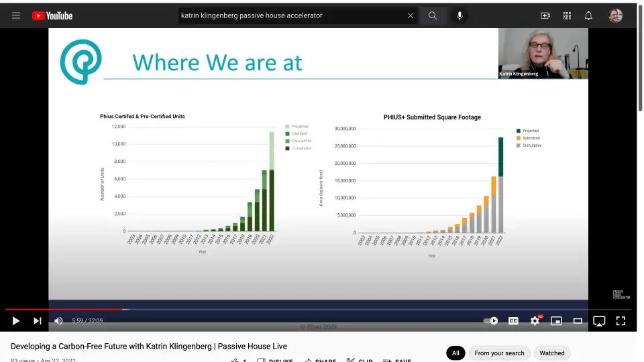Image resolution: width=644 pixels, height=362 pixels.
Task: Enter full screen mode
Action: [x=621, y=321]
